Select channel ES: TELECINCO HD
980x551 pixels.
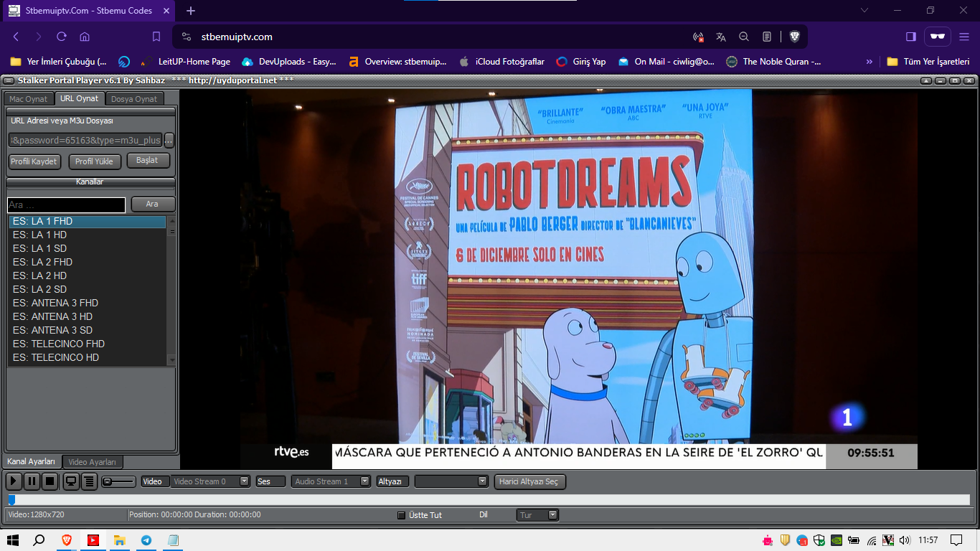pyautogui.click(x=88, y=357)
